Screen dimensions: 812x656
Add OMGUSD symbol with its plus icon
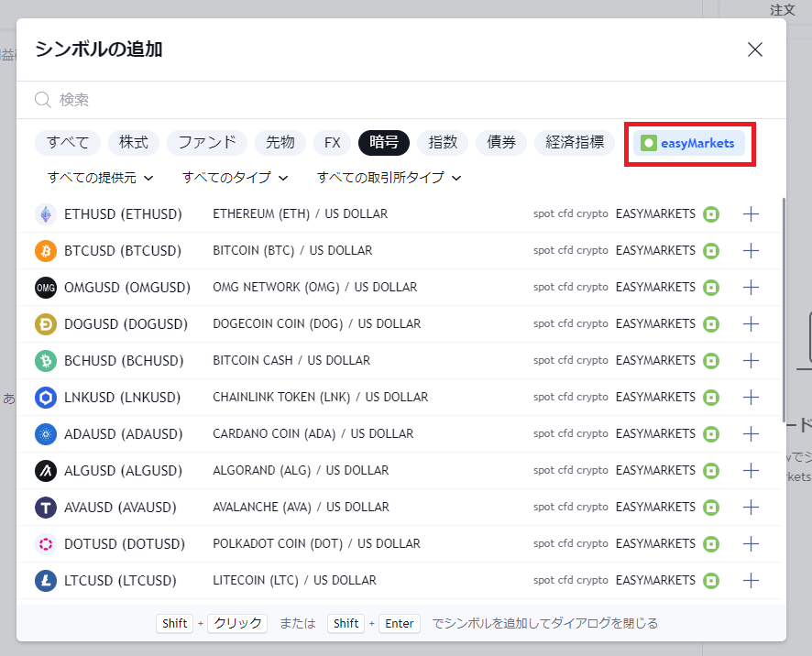click(751, 288)
